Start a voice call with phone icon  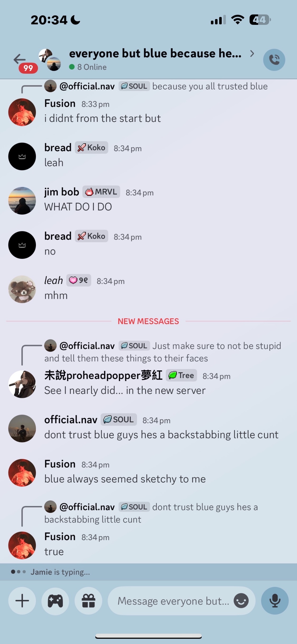coord(274,60)
